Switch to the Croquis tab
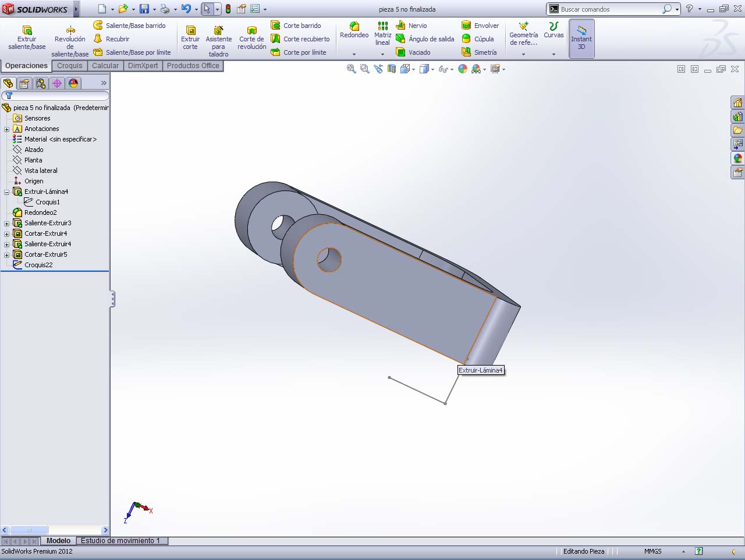745x560 pixels. (x=70, y=66)
